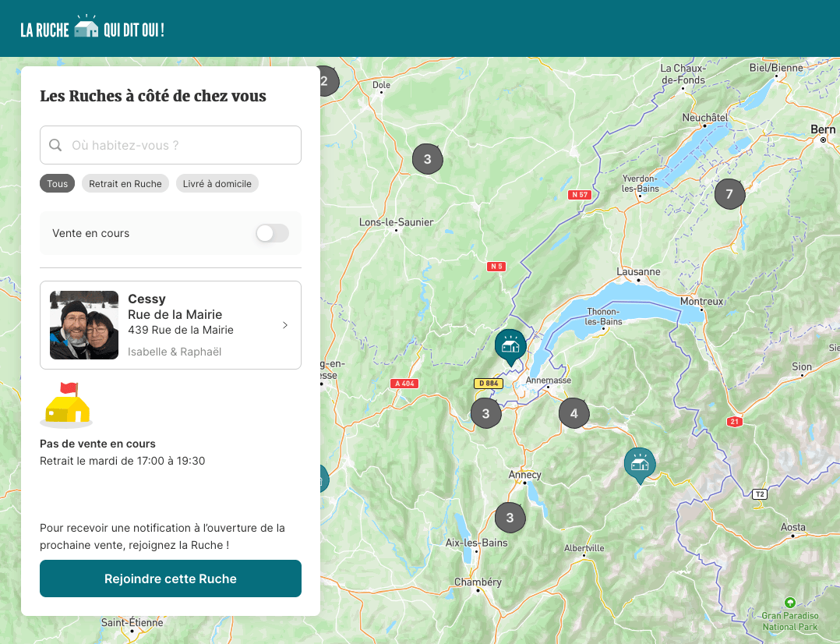Image resolution: width=840 pixels, height=644 pixels.
Task: Focus the 'Où habitez-vous ?' search field
Action: [x=171, y=145]
